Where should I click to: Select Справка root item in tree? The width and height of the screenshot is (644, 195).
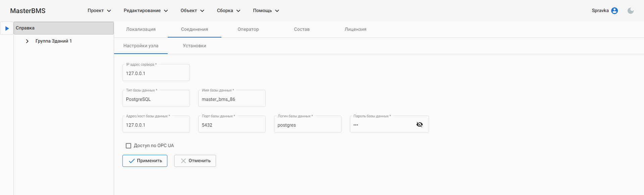tap(64, 28)
